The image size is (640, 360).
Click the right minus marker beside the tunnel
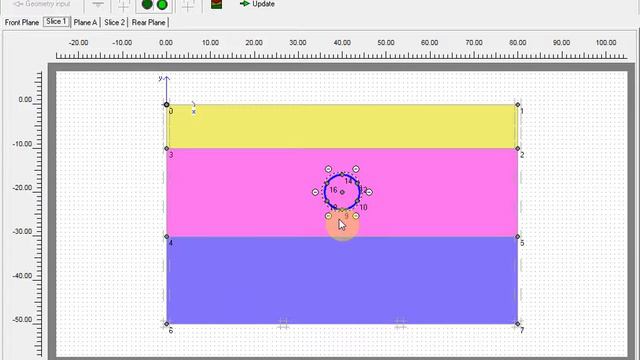[x=369, y=192]
